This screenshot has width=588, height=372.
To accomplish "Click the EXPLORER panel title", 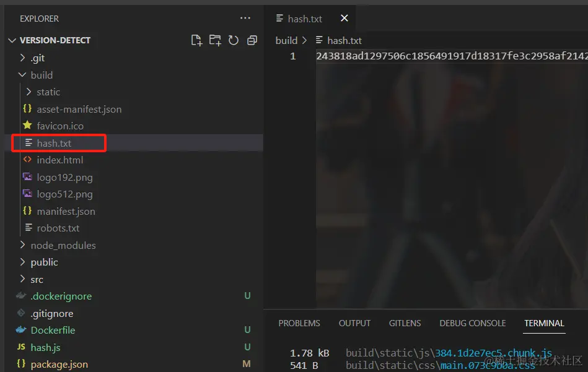I will coord(40,19).
